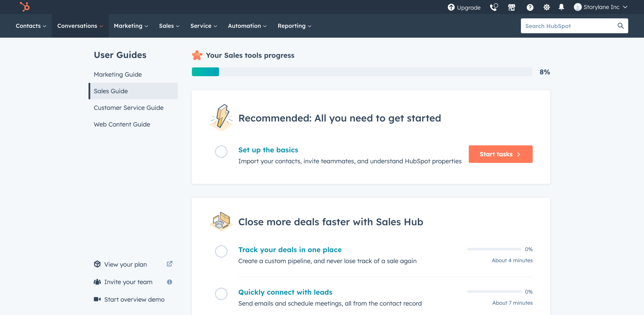Select Customer Service Guide
644x315 pixels.
[x=129, y=108]
